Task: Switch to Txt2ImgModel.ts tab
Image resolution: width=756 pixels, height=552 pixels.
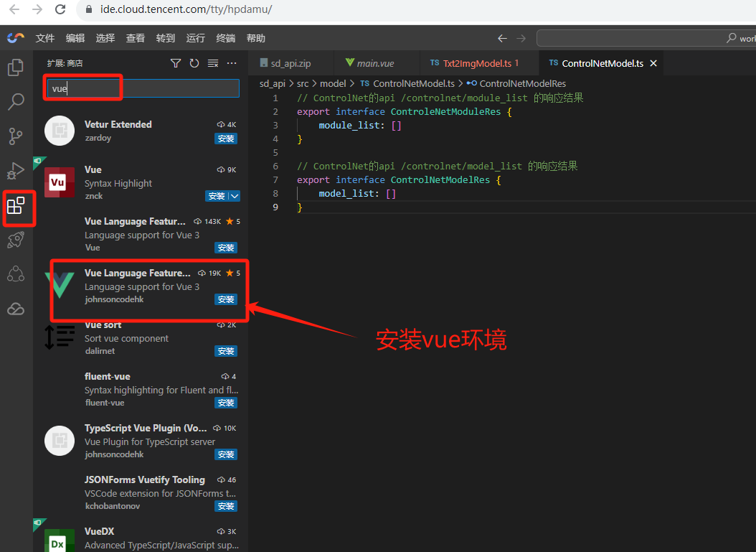Action: pyautogui.click(x=476, y=63)
